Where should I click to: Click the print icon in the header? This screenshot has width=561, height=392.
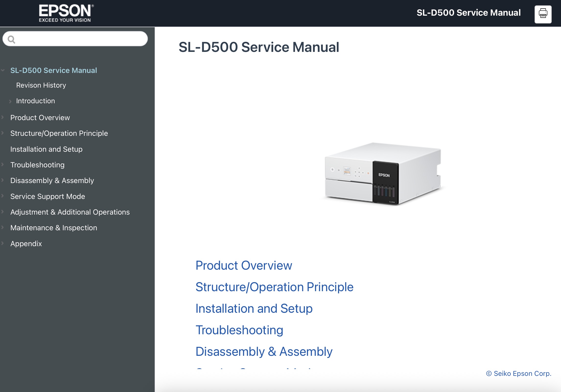(543, 14)
